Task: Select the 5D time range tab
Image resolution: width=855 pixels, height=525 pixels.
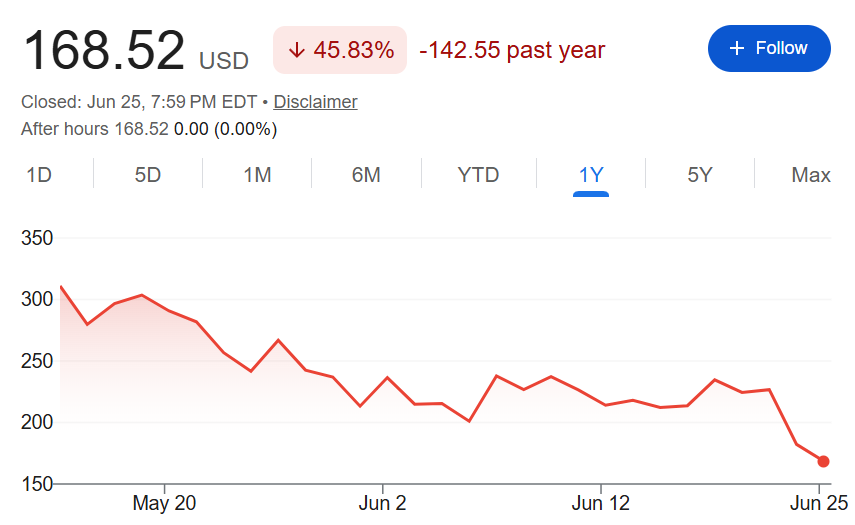Action: (148, 175)
